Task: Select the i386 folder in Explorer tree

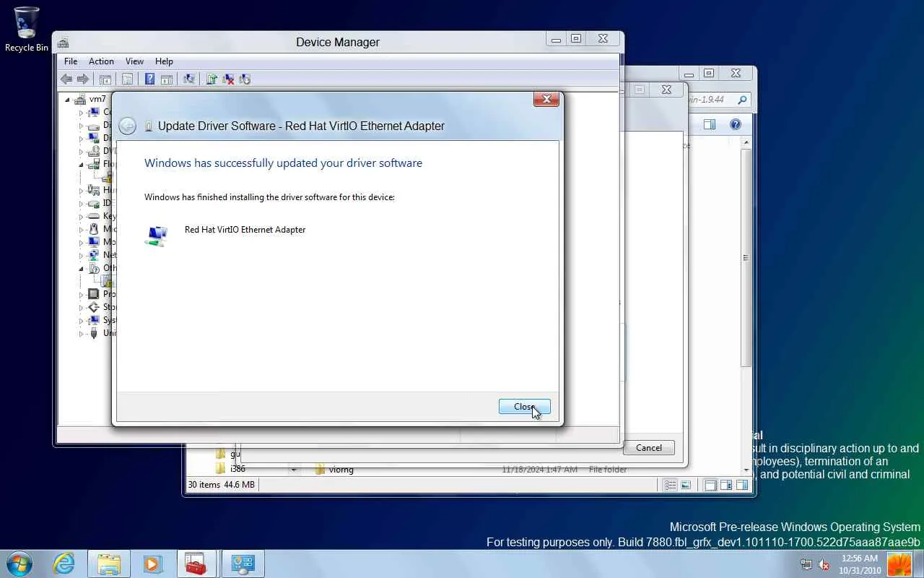Action: point(231,469)
